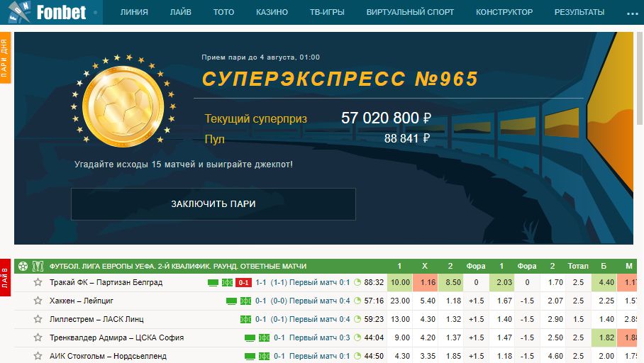
Task: Open the ТВ-ИГРЫ section
Action: click(327, 12)
